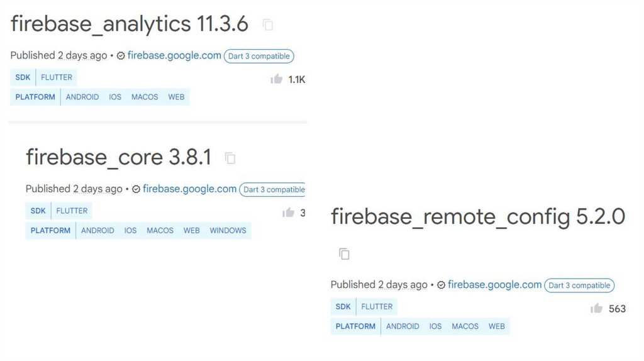Image resolution: width=644 pixels, height=361 pixels.
Task: Open firebase.google.com publisher link under firebase_core
Action: pyautogui.click(x=189, y=189)
